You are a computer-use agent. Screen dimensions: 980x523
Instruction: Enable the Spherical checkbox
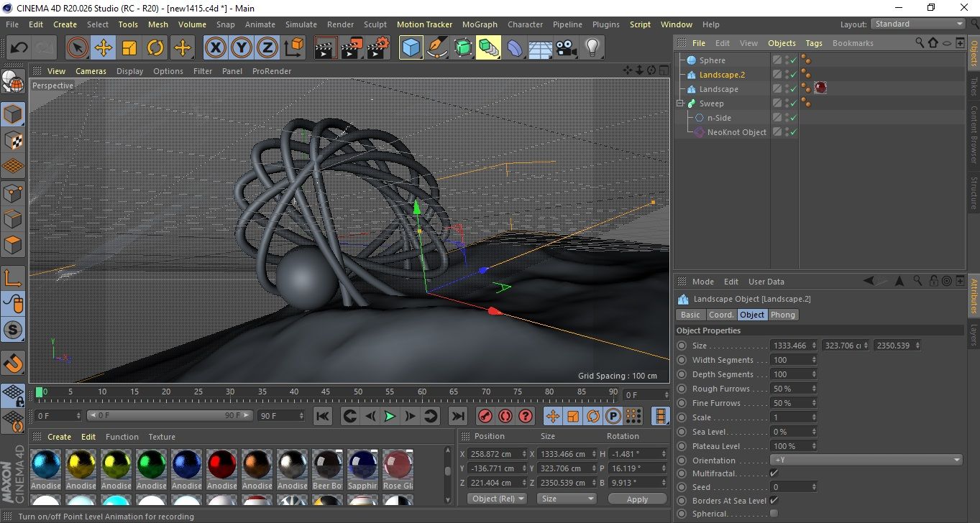pos(774,514)
